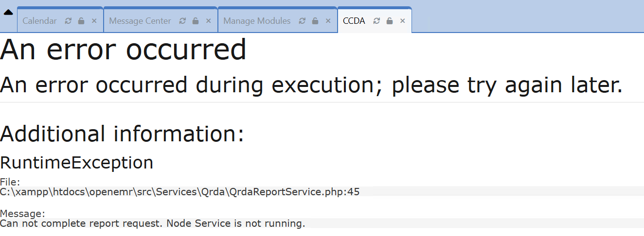Switch to the Calendar tab
644x236 pixels.
tap(39, 21)
